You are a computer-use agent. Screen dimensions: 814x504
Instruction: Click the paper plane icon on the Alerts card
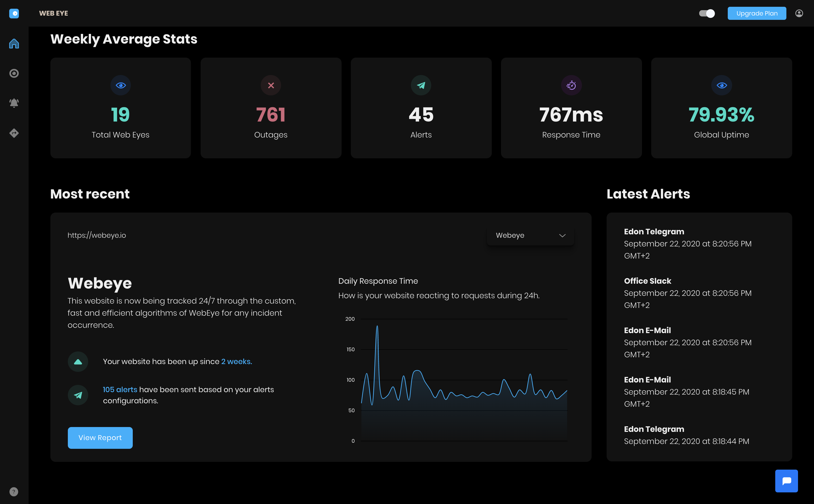[421, 85]
